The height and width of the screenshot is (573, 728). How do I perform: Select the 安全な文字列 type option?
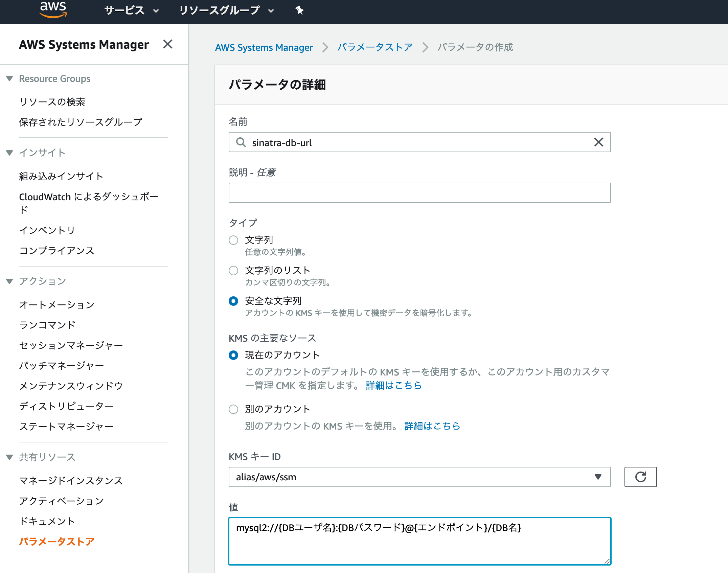(233, 301)
